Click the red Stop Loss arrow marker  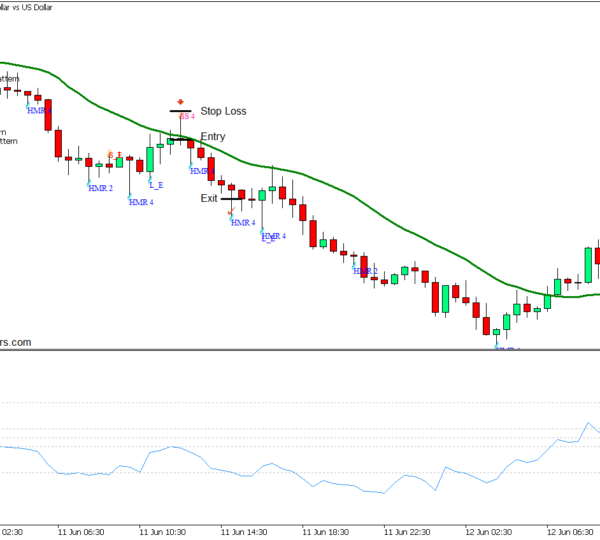click(181, 102)
